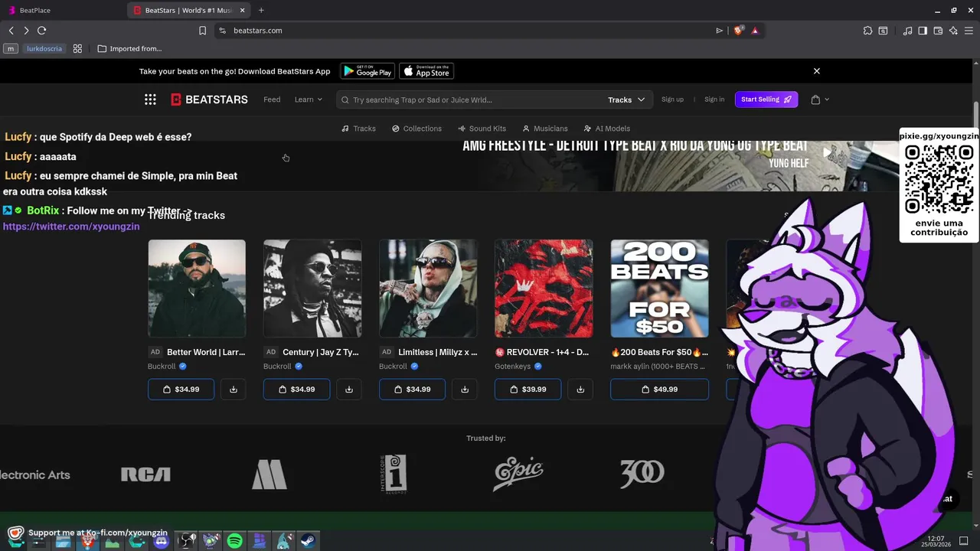Click the BEATSTARS logo

209,99
